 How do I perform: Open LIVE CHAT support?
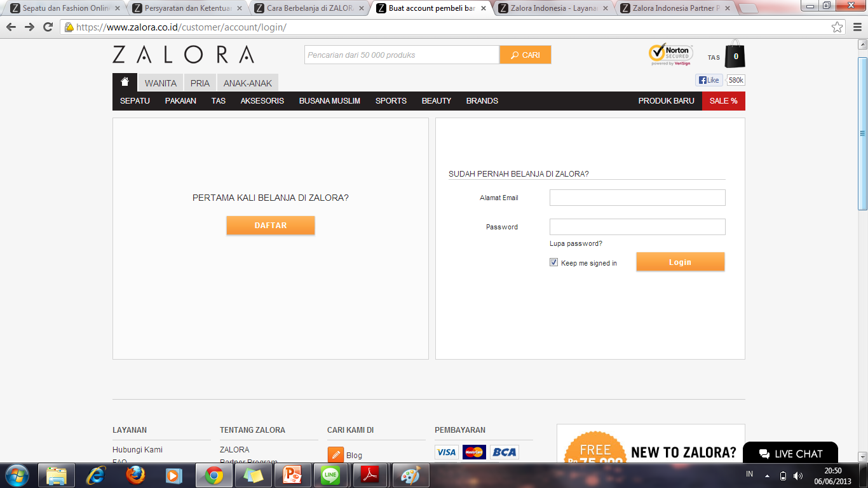pos(790,454)
